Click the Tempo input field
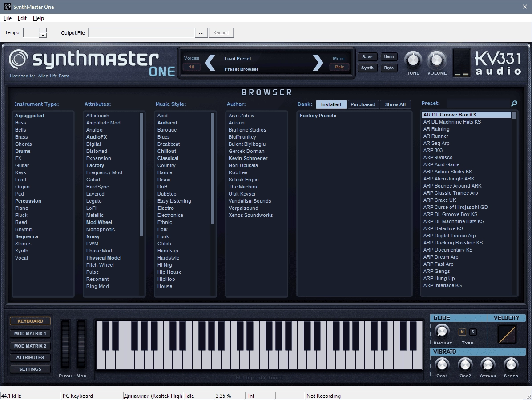Viewport: 532px width, 400px height. click(x=31, y=32)
